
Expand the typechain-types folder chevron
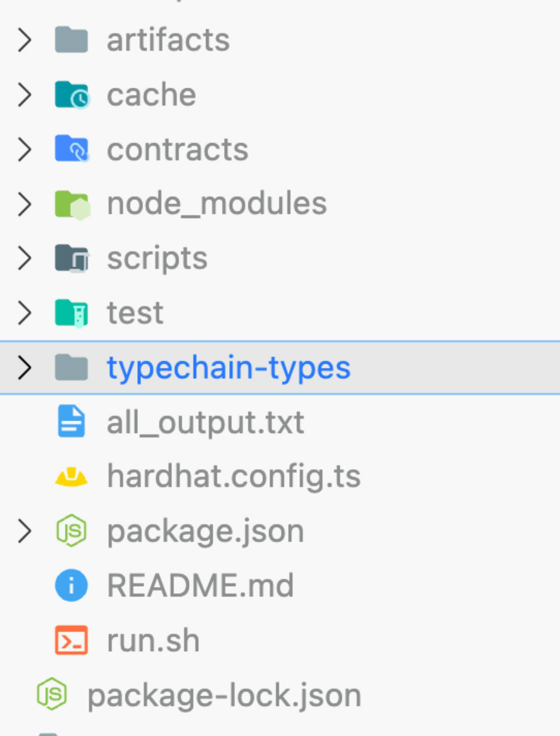pyautogui.click(x=25, y=367)
